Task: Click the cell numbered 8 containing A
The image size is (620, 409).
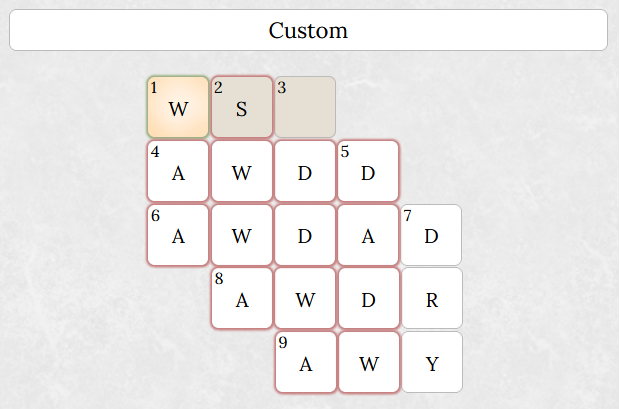Action: coord(242,298)
